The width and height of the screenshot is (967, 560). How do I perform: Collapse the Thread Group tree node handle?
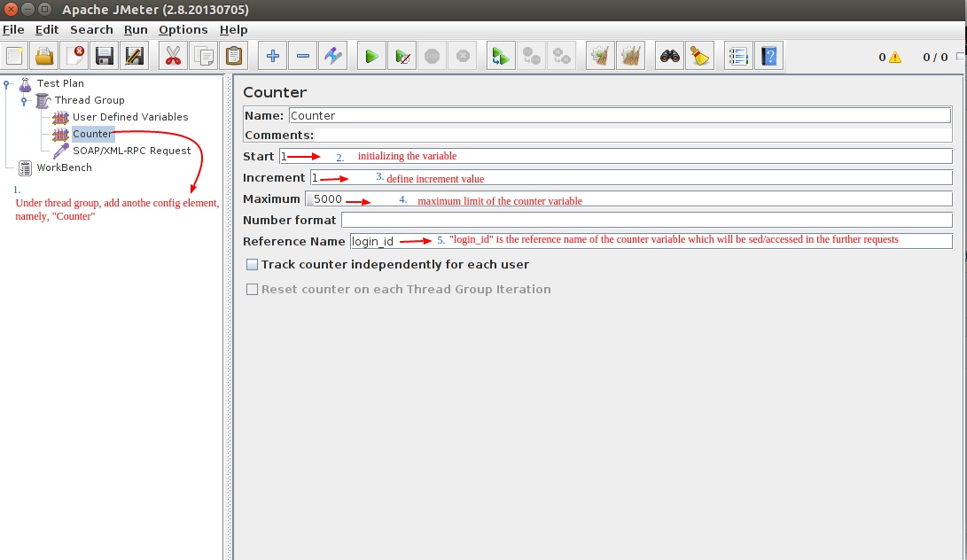[24, 100]
